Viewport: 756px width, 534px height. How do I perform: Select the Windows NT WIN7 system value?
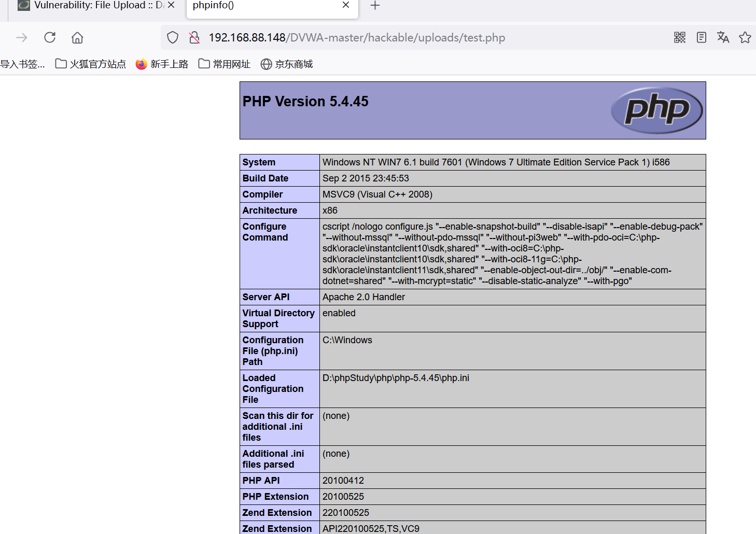pos(496,162)
